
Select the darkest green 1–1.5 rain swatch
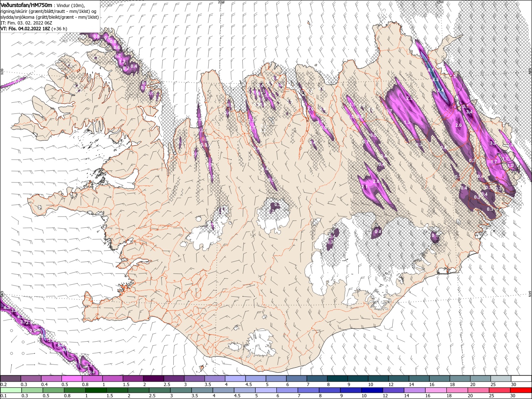(x=96, y=390)
